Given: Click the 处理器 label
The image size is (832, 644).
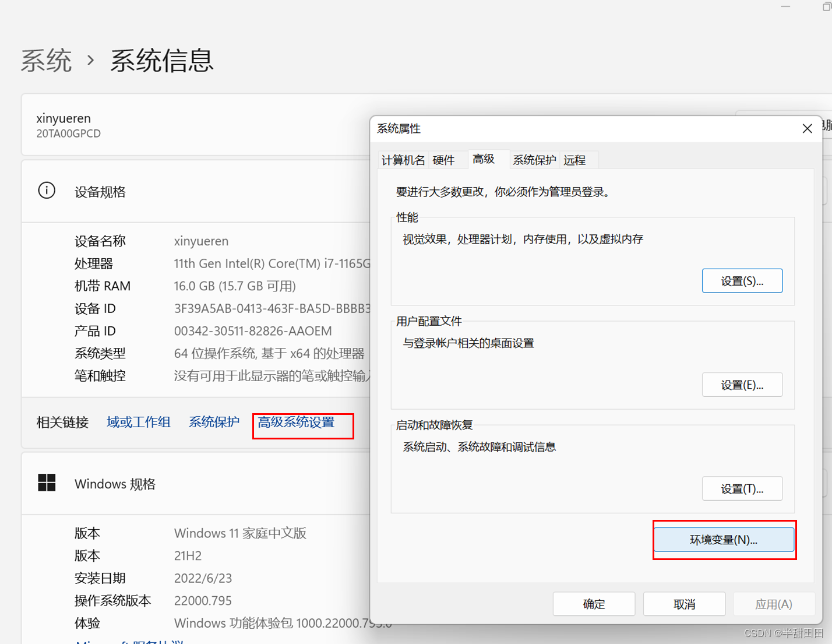Looking at the screenshot, I should pos(94,263).
